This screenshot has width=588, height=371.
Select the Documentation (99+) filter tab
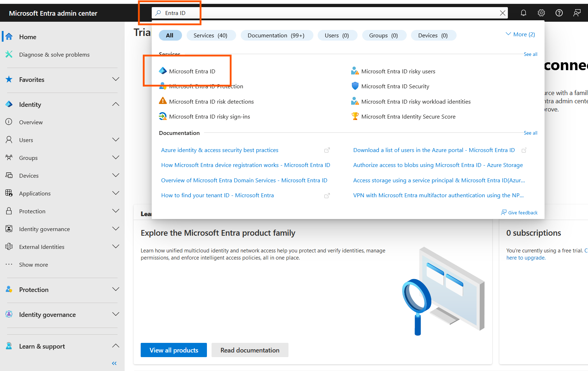click(276, 36)
